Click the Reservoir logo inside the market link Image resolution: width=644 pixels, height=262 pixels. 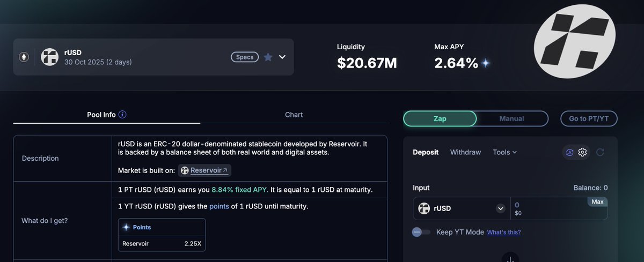tap(185, 170)
